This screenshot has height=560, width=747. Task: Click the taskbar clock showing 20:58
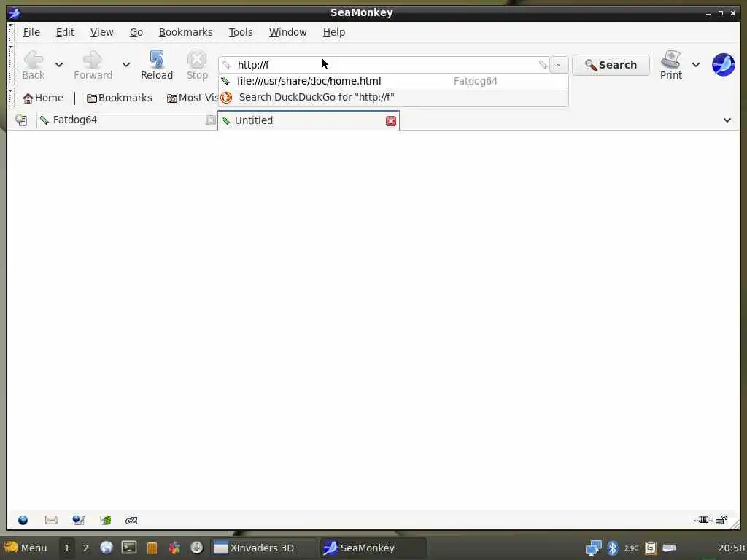(x=731, y=548)
